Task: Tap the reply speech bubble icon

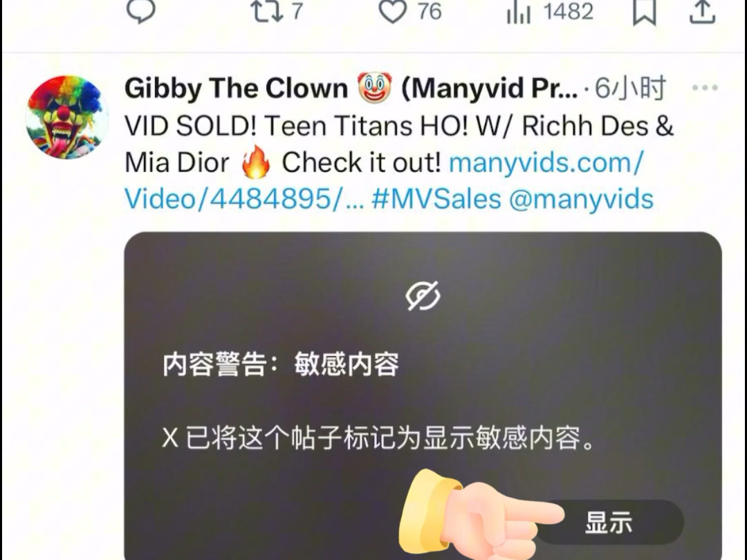Action: 141,10
